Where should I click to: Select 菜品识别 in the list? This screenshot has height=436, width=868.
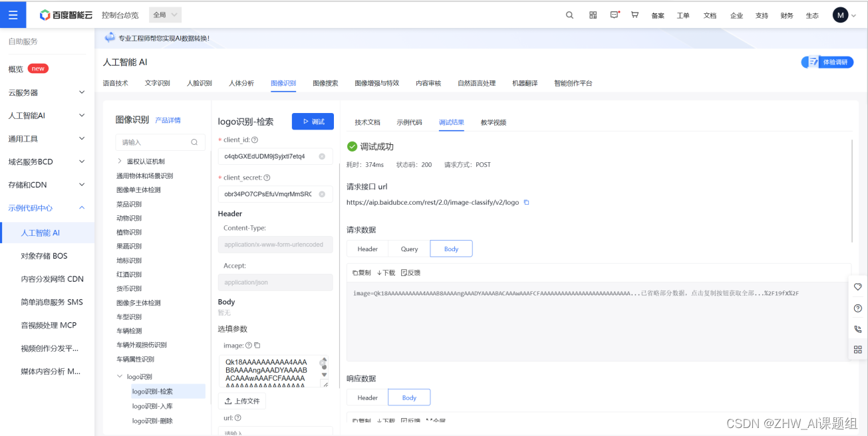pyautogui.click(x=129, y=204)
